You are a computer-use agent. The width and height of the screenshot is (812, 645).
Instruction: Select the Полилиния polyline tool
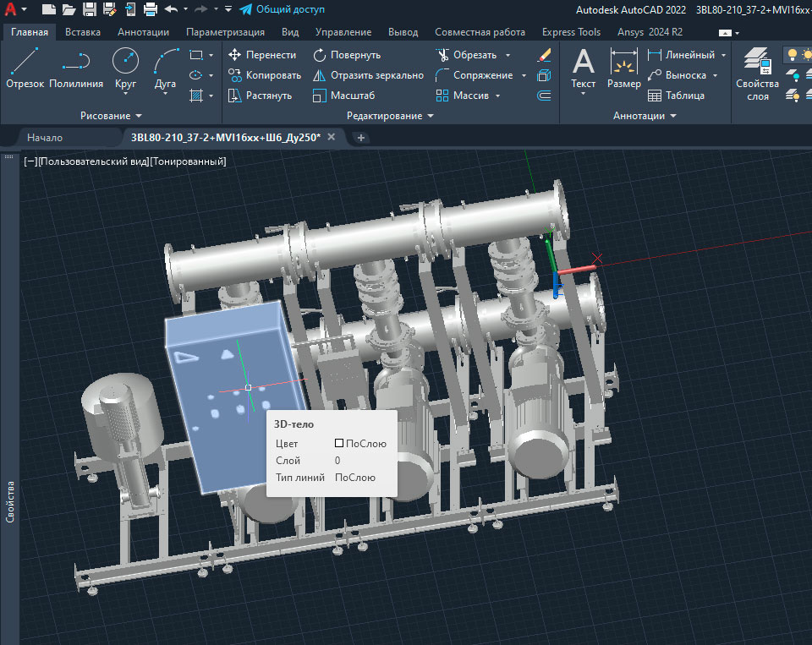tap(76, 68)
